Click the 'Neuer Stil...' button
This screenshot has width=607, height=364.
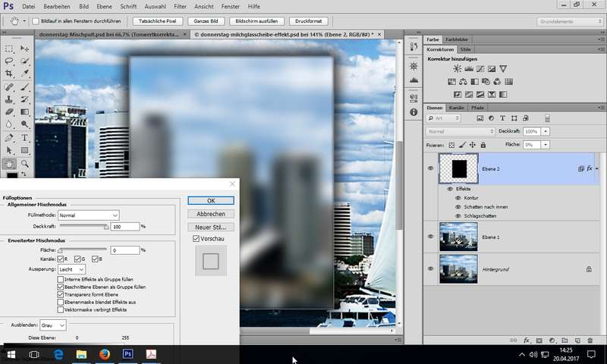(x=210, y=227)
